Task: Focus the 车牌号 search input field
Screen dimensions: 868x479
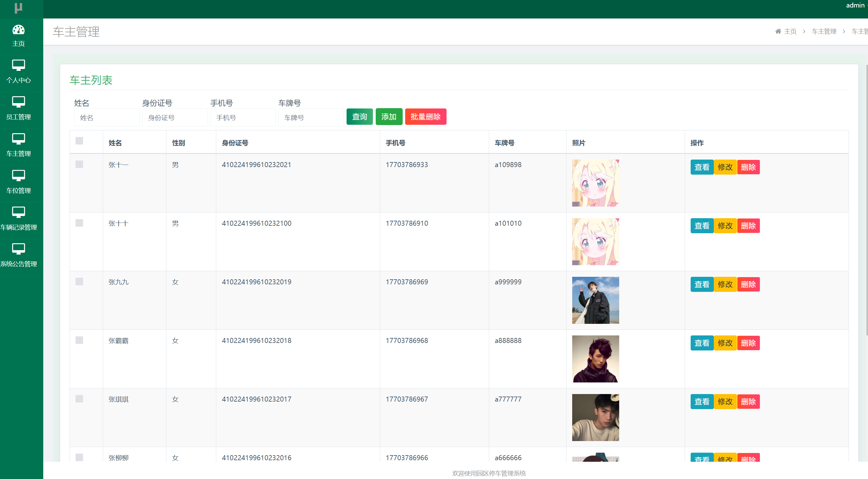Action: click(311, 118)
